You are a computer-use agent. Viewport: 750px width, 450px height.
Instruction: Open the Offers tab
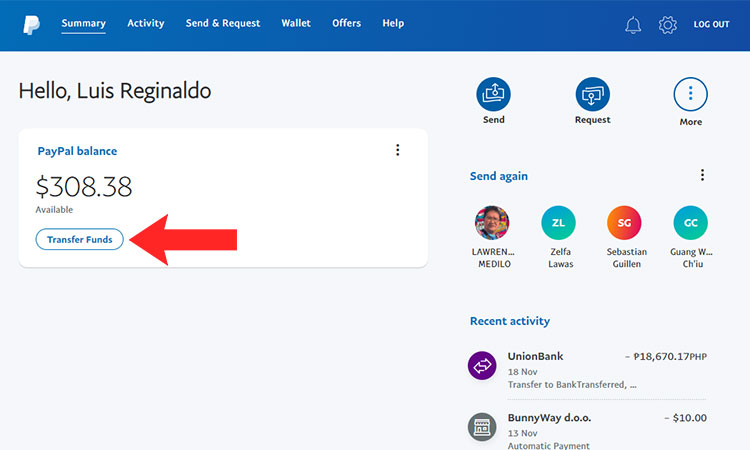pos(346,23)
